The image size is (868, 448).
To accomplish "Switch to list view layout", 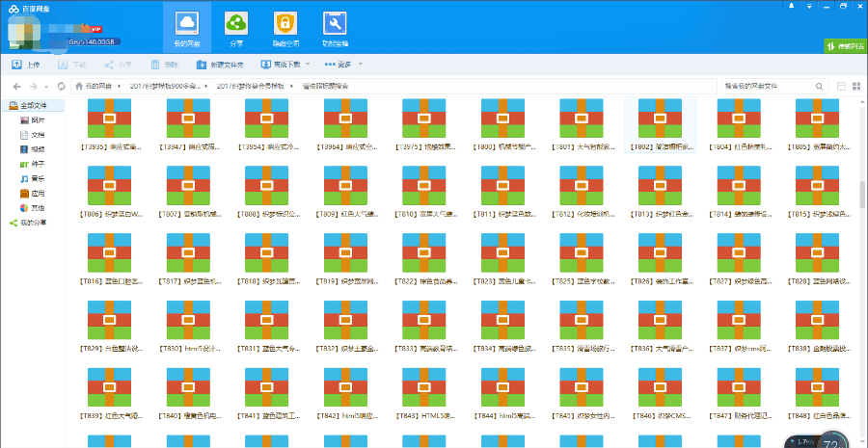I will (841, 86).
